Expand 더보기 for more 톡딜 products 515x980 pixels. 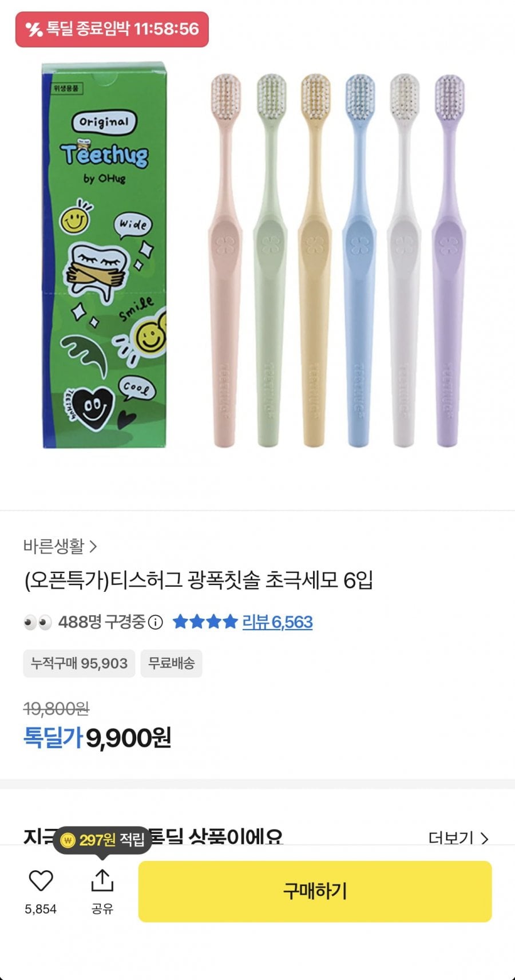[458, 838]
